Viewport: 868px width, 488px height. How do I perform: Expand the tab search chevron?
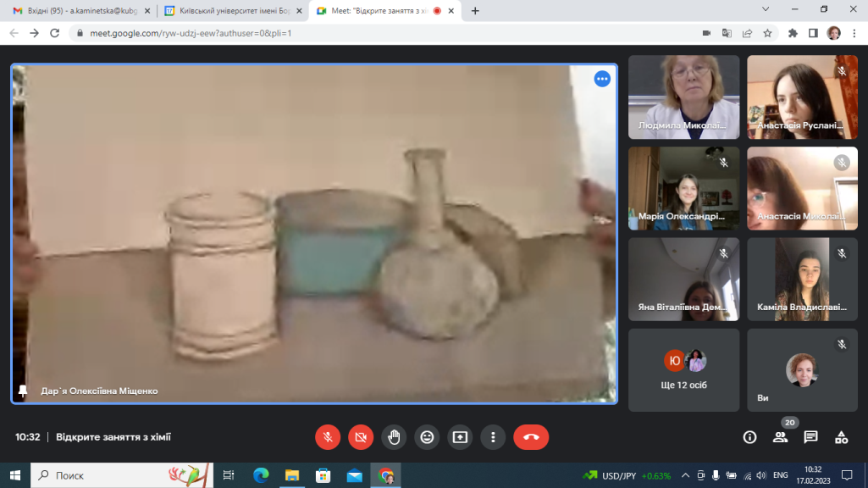point(766,9)
